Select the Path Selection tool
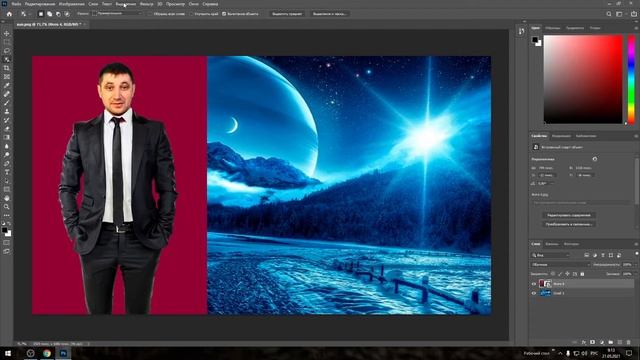 click(7, 181)
